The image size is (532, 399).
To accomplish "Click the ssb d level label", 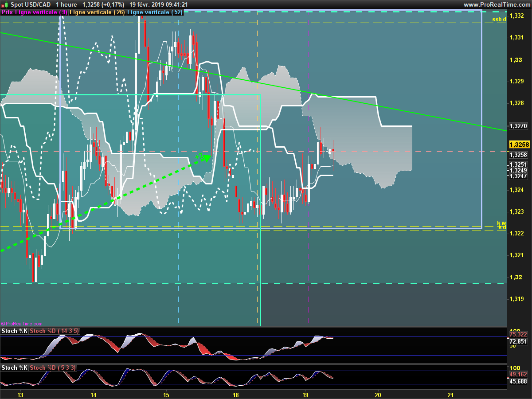I will [x=499, y=20].
